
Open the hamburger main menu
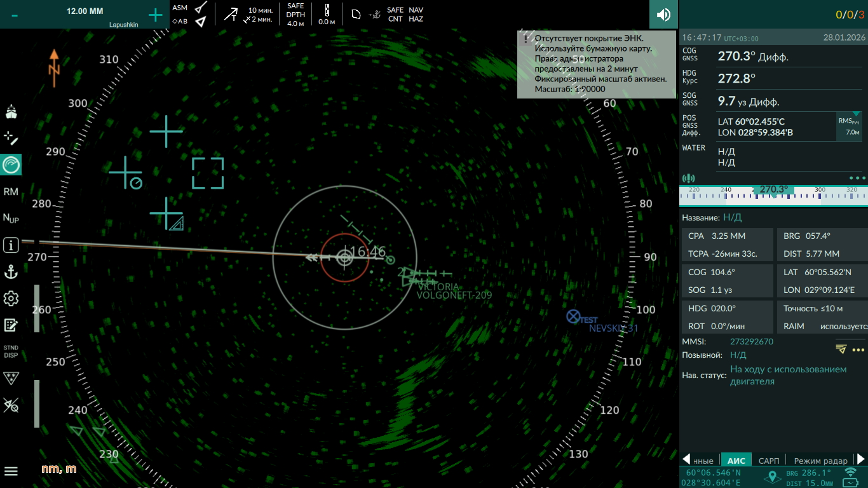pyautogui.click(x=11, y=471)
